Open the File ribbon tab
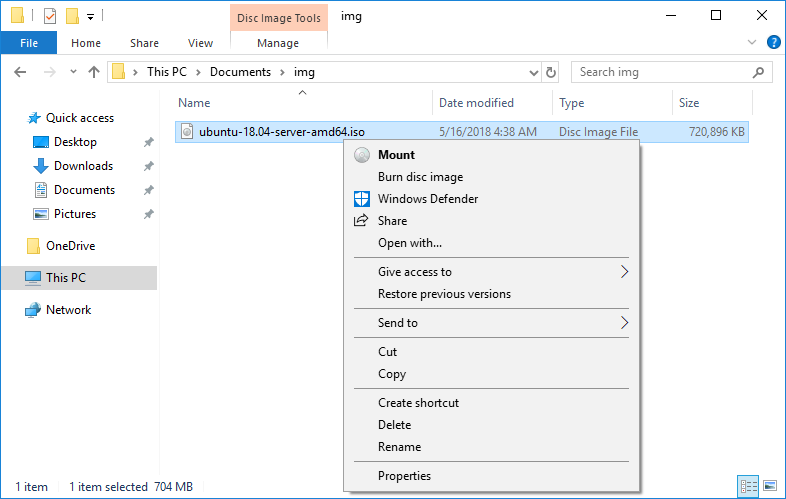786x499 pixels. (x=29, y=43)
